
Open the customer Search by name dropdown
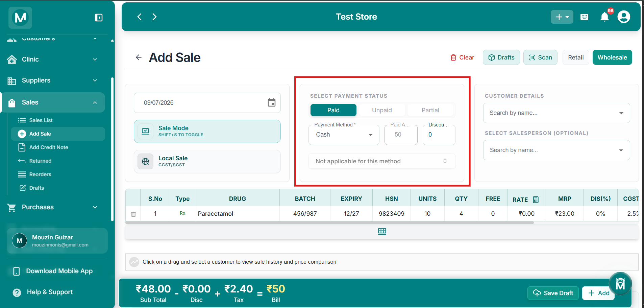coord(556,113)
